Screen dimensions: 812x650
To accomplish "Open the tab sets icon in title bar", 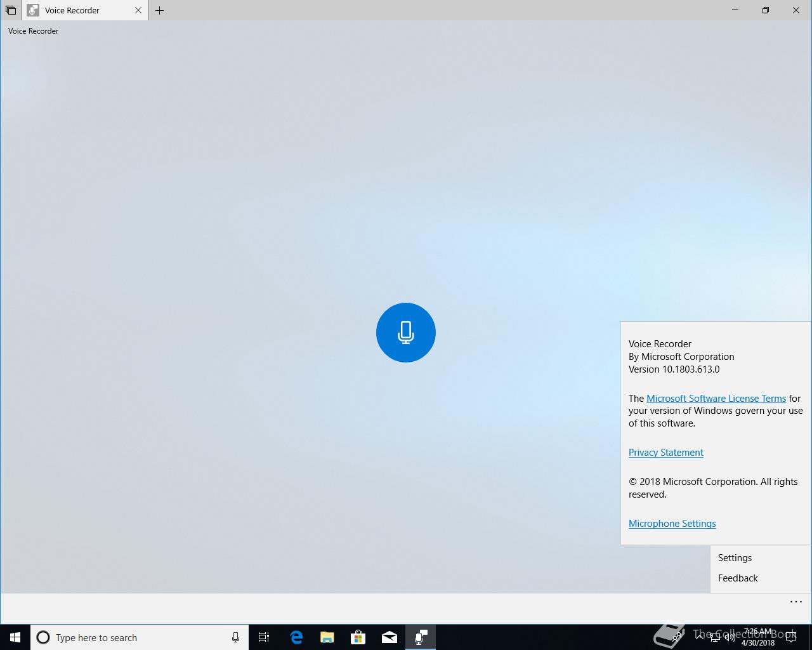I will click(11, 10).
